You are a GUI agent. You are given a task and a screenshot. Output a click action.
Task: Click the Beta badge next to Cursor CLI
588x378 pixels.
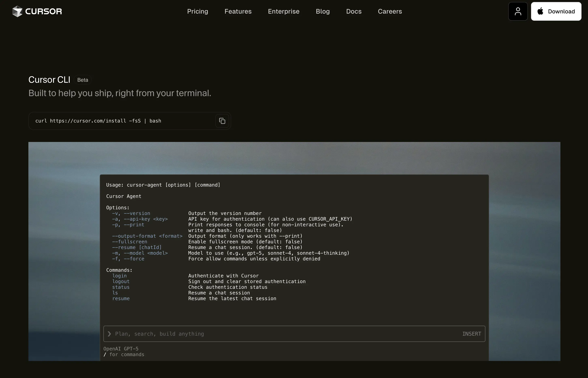[83, 80]
